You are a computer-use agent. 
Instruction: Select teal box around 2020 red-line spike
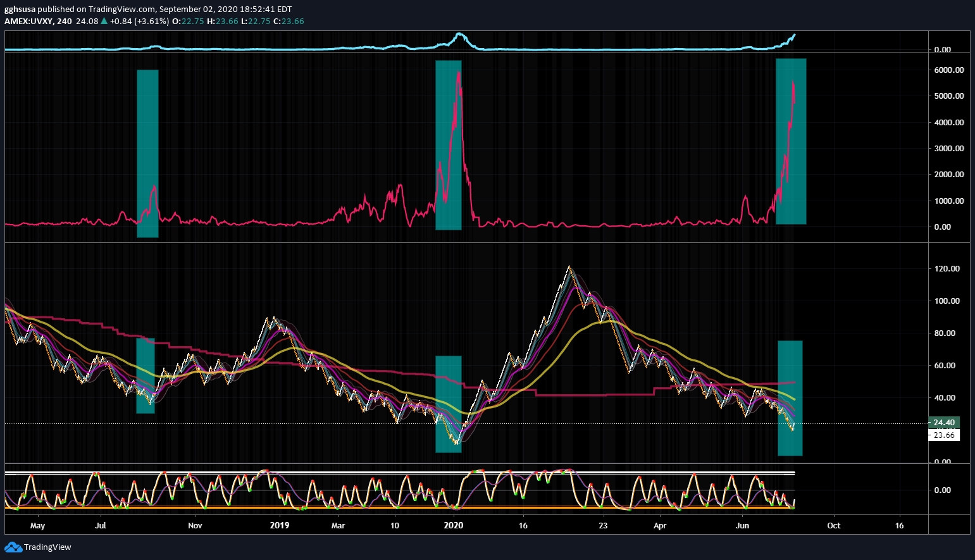point(449,145)
